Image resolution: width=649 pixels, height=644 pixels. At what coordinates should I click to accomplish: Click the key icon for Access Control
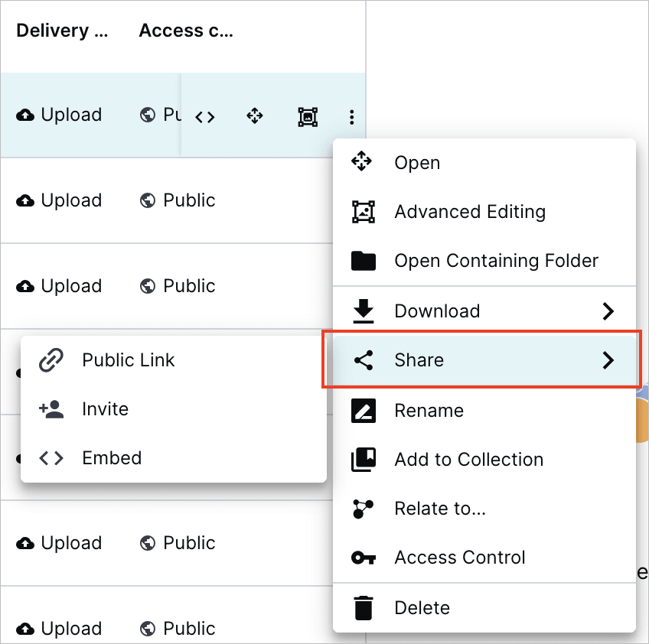click(x=363, y=558)
